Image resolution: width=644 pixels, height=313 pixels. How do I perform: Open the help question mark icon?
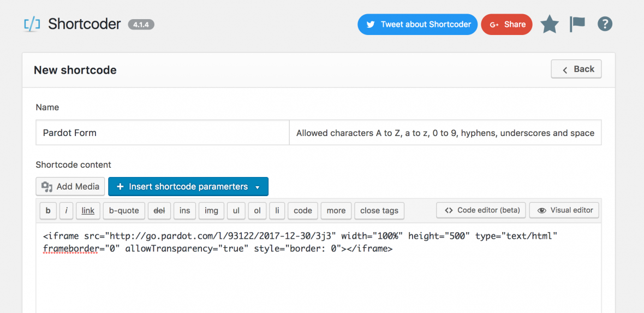pos(605,24)
